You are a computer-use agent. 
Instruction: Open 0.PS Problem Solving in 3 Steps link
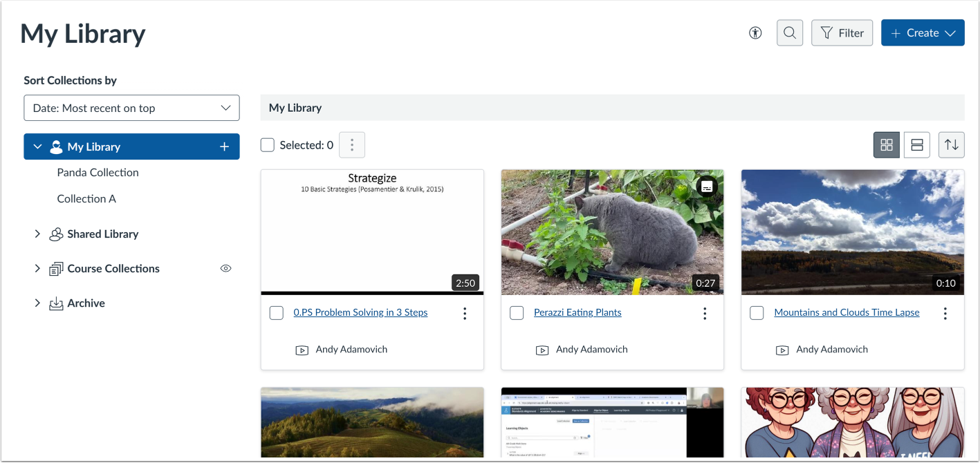[360, 312]
